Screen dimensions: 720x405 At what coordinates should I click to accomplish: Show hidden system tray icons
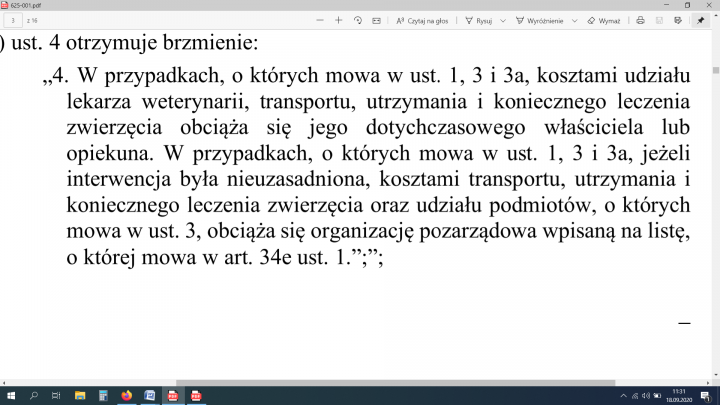[x=623, y=396]
